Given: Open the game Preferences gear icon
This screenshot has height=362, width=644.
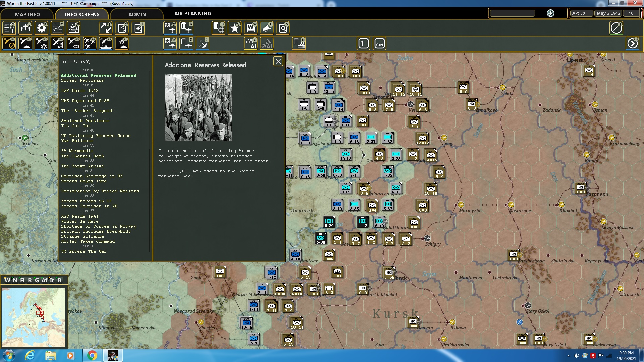Looking at the screenshot, I should pos(41,28).
